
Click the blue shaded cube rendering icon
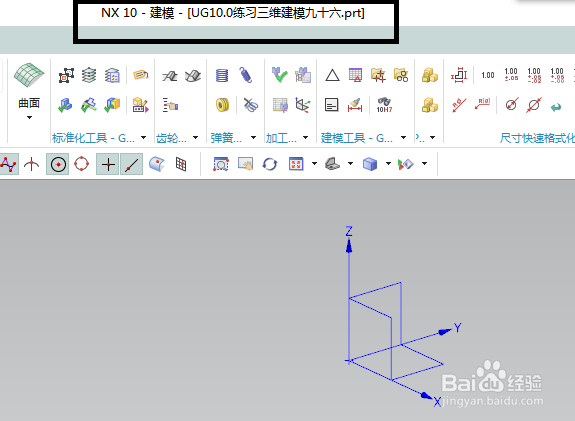coord(370,164)
